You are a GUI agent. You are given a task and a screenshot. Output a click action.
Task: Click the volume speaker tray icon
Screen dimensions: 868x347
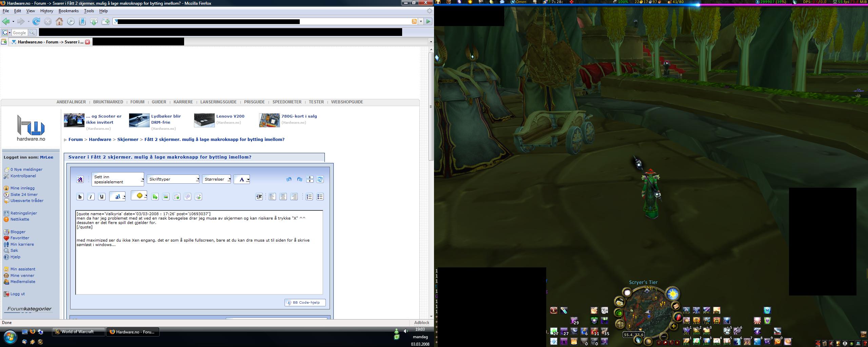pos(406,331)
